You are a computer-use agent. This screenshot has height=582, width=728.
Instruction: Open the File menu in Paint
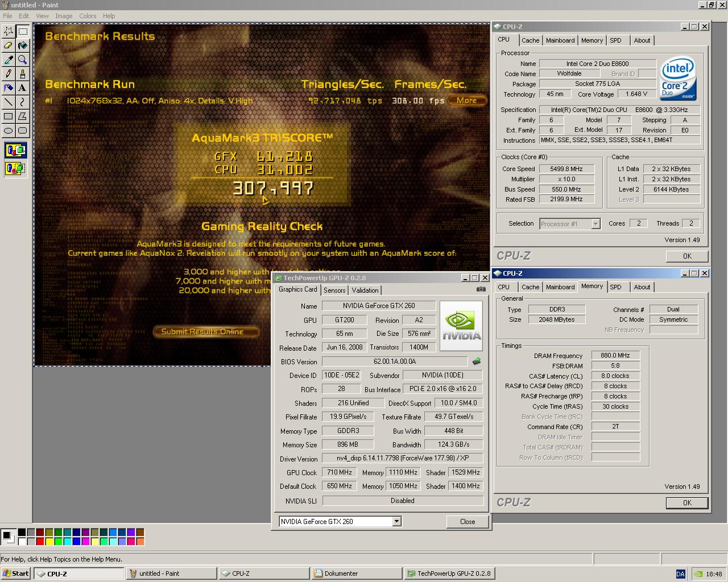pos(7,16)
